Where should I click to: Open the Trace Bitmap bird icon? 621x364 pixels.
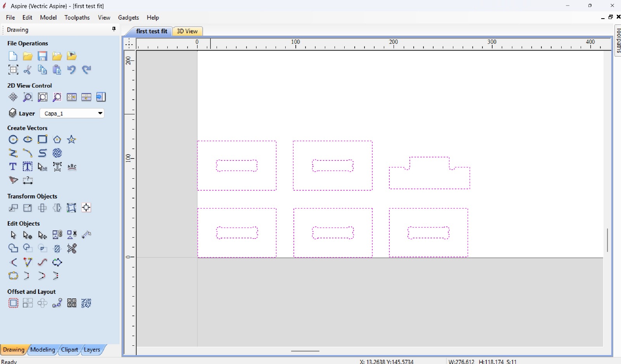(13, 180)
